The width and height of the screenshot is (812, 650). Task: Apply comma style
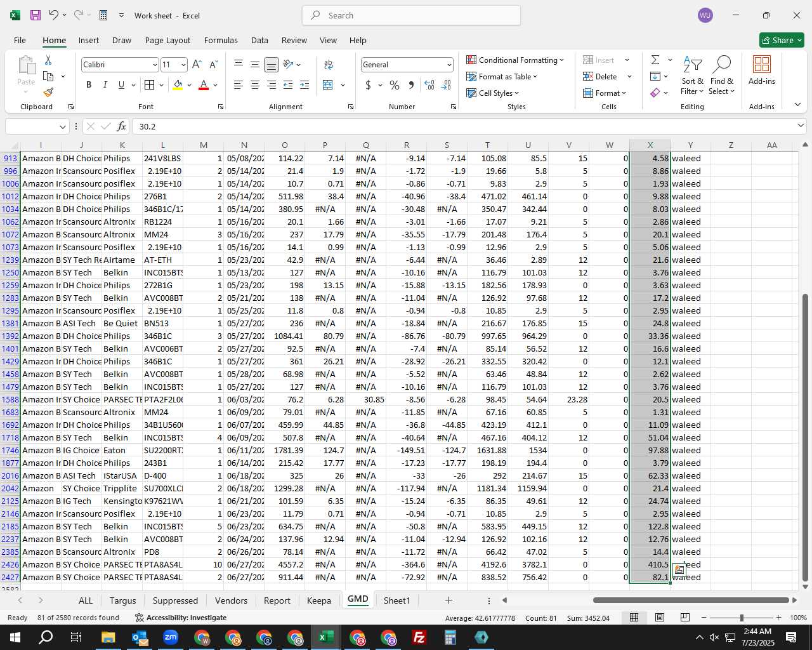click(412, 85)
